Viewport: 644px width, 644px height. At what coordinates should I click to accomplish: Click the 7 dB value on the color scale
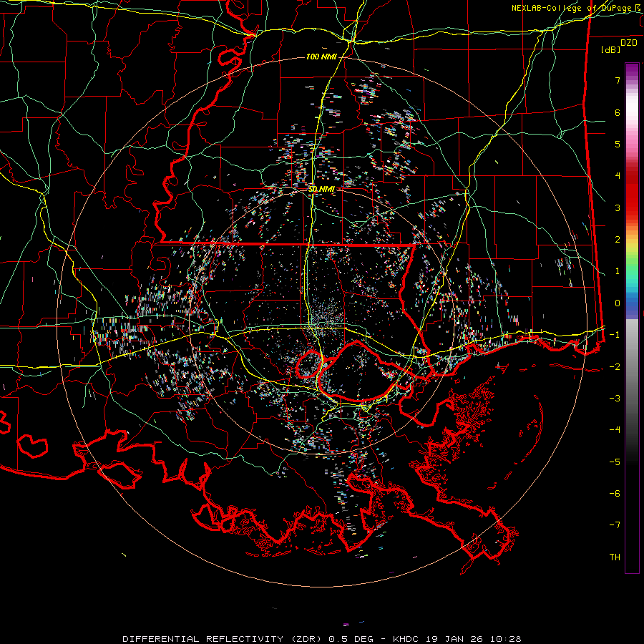(618, 80)
